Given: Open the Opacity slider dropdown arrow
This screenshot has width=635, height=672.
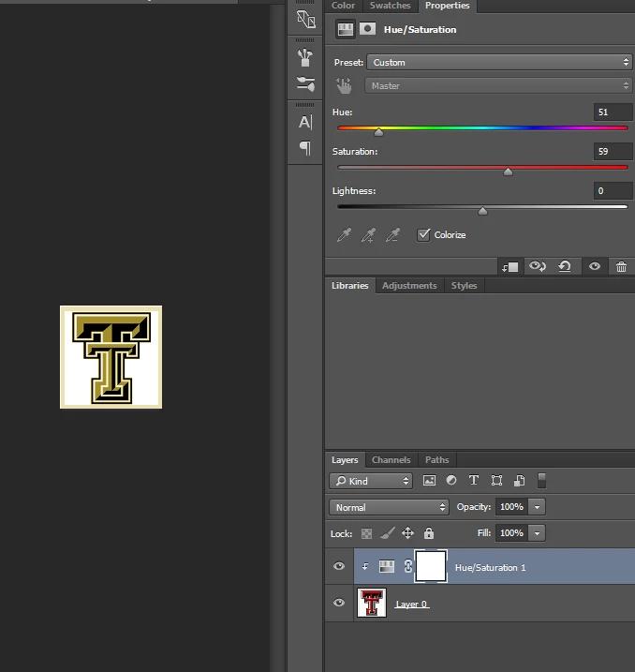Looking at the screenshot, I should (x=537, y=507).
